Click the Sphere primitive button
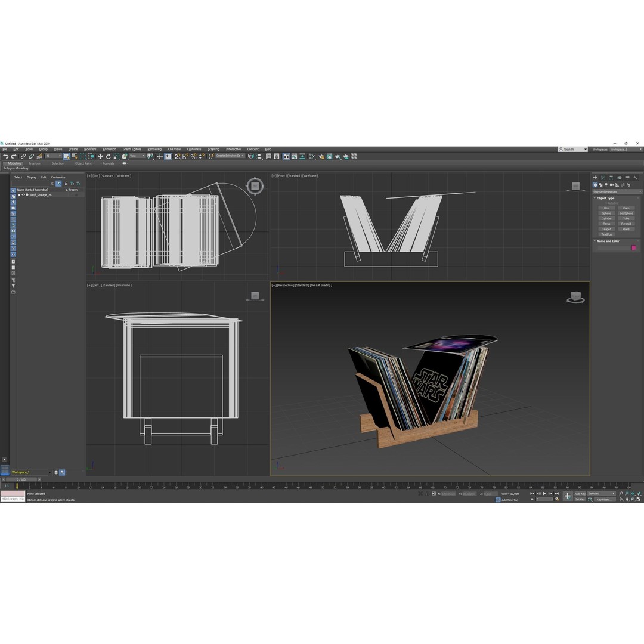The image size is (644, 644). pyautogui.click(x=606, y=213)
